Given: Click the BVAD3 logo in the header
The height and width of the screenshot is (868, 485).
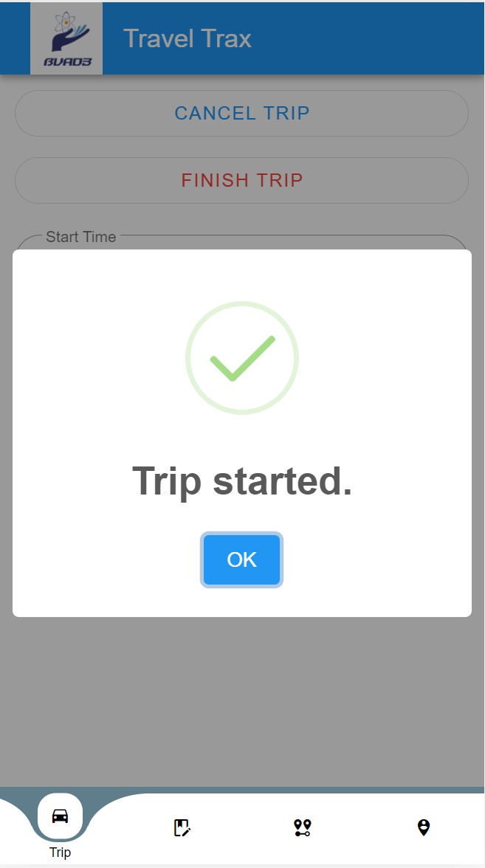Looking at the screenshot, I should [x=66, y=38].
